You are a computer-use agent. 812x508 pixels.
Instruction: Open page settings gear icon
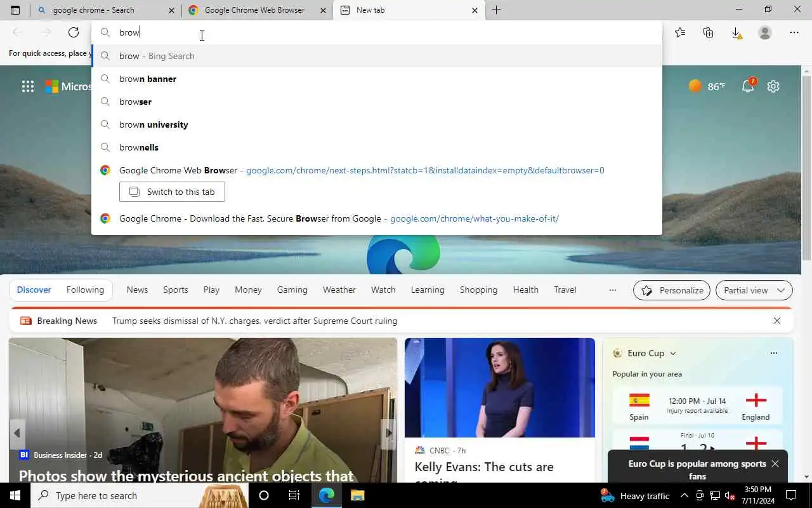773,86
